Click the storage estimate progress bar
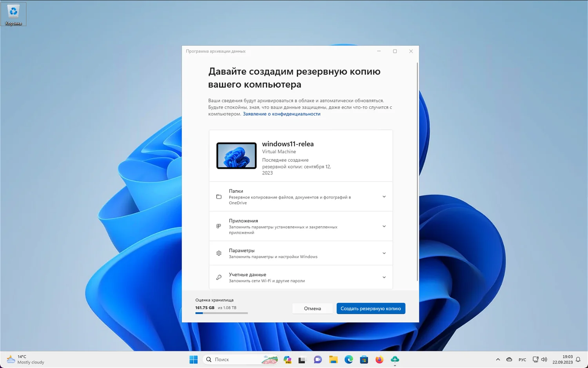This screenshot has height=368, width=588. 221,313
